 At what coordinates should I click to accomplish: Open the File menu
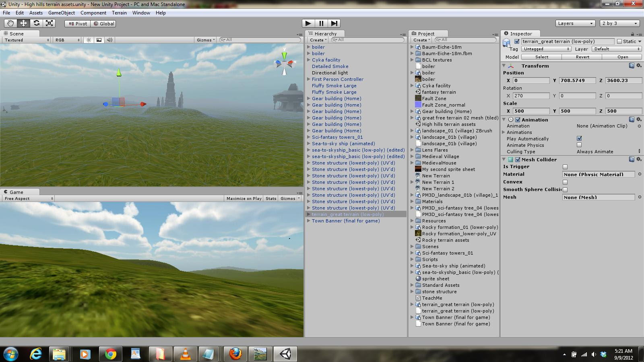pyautogui.click(x=6, y=13)
